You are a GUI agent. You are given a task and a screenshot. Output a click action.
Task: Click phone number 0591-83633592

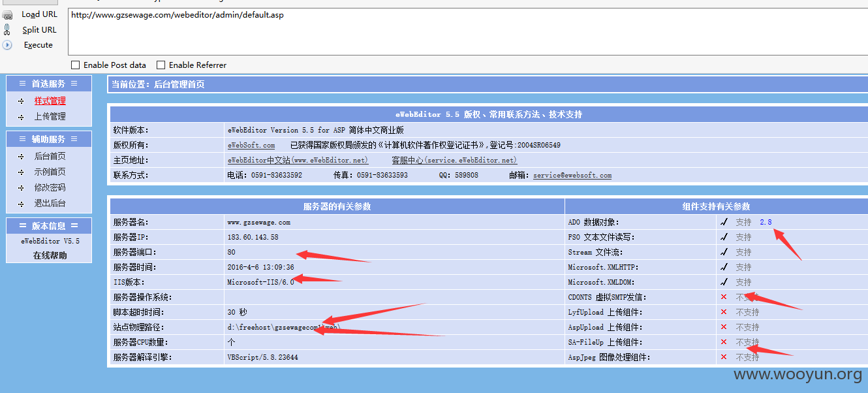coord(277,175)
